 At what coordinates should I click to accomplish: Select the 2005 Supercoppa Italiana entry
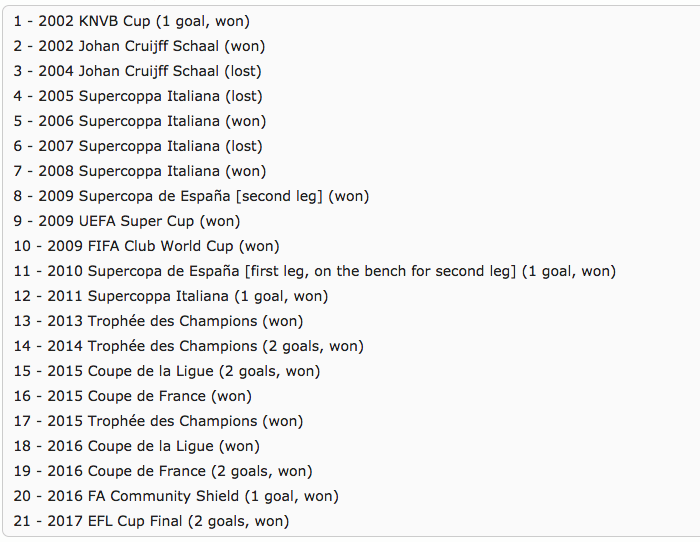(x=138, y=96)
